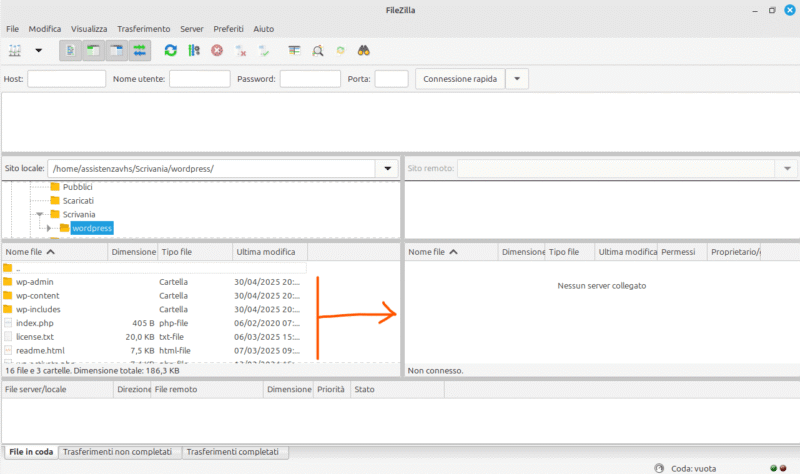Toggle processing of the transfer queue
The width and height of the screenshot is (800, 474).
tap(194, 51)
